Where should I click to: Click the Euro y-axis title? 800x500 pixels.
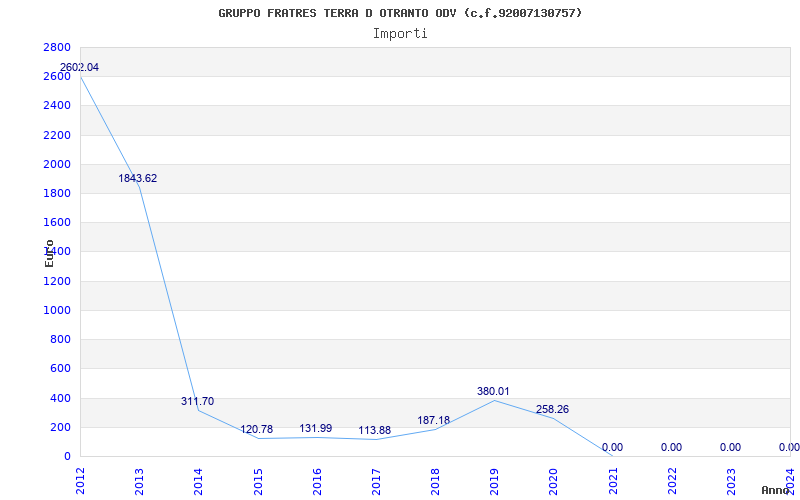click(49, 253)
